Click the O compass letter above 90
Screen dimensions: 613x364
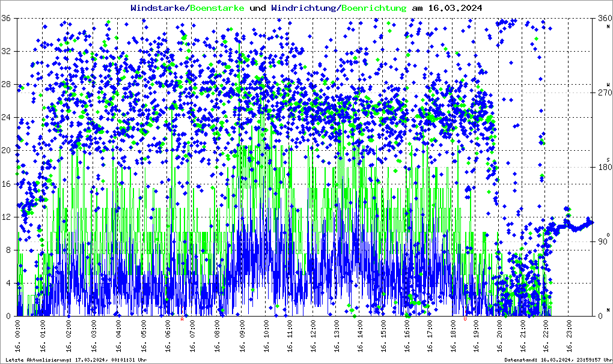[x=608, y=234]
